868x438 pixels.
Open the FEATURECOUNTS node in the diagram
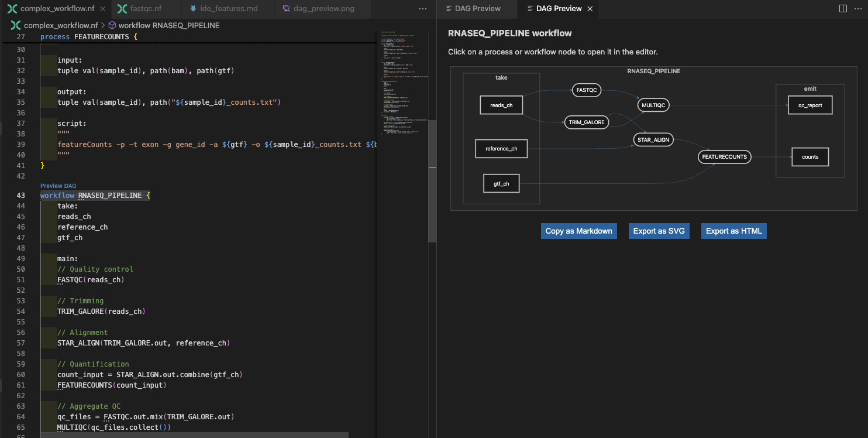pyautogui.click(x=724, y=156)
